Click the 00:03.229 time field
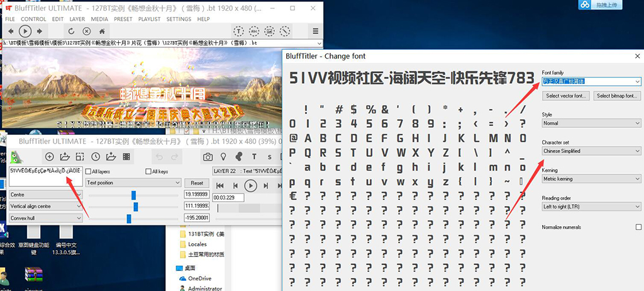Viewport: 644px width, 291px height. (x=228, y=198)
